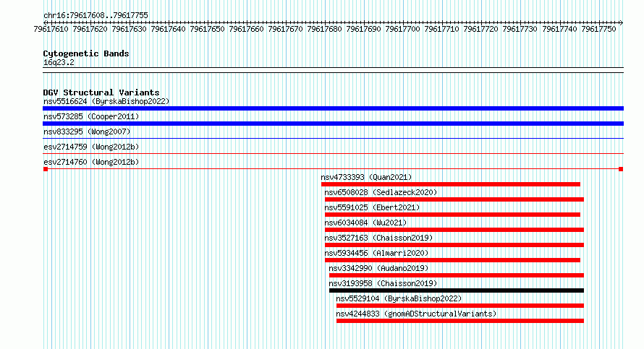Open esv2714760 (Wong2012b) variant label

click(91, 162)
